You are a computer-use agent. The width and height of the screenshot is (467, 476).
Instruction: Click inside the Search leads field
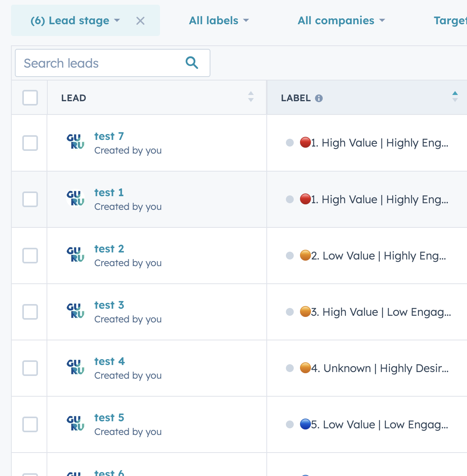(98, 63)
